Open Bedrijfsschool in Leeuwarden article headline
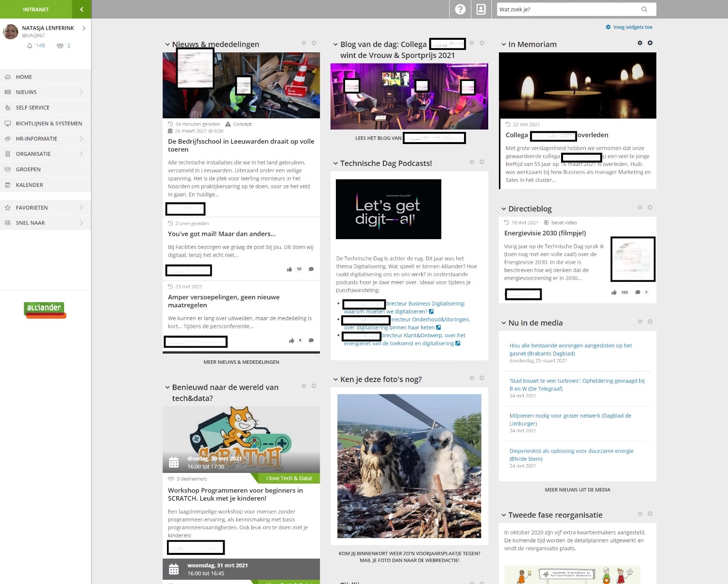Screen dimensions: 728x584 click(241, 146)
